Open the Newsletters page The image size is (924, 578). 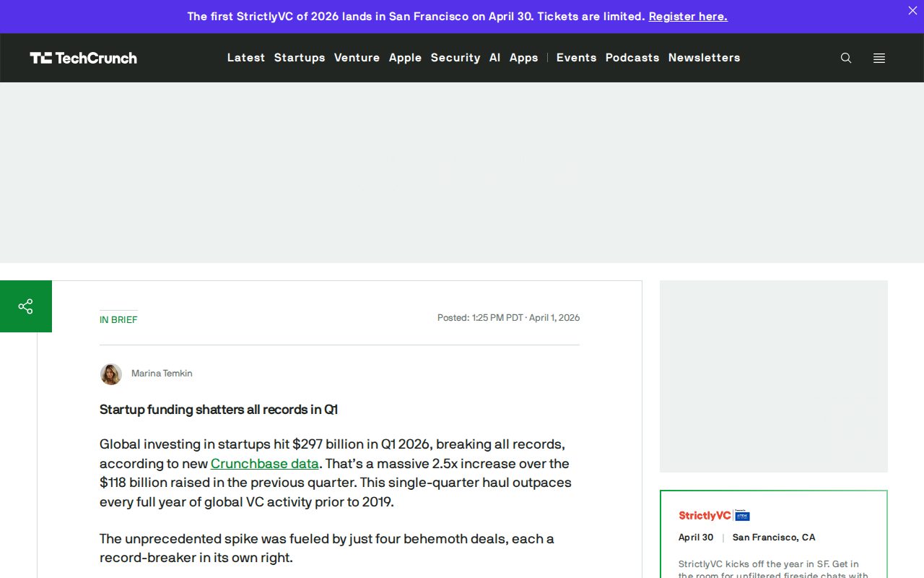click(704, 58)
